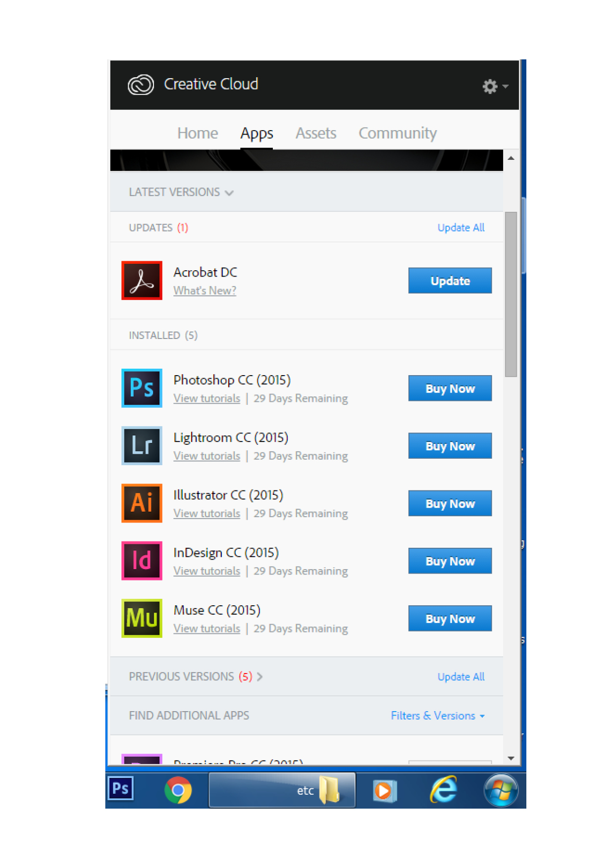Click the Muse CC (2015) name

[x=217, y=610]
